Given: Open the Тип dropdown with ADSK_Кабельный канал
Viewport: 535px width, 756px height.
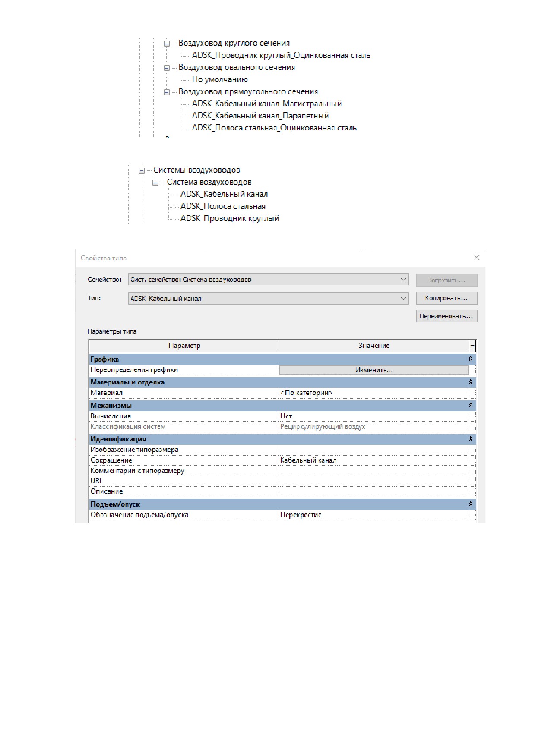Looking at the screenshot, I should [x=269, y=299].
